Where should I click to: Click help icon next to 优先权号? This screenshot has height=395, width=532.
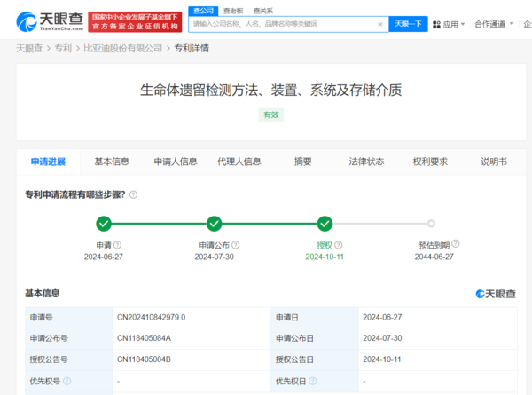[x=67, y=381]
